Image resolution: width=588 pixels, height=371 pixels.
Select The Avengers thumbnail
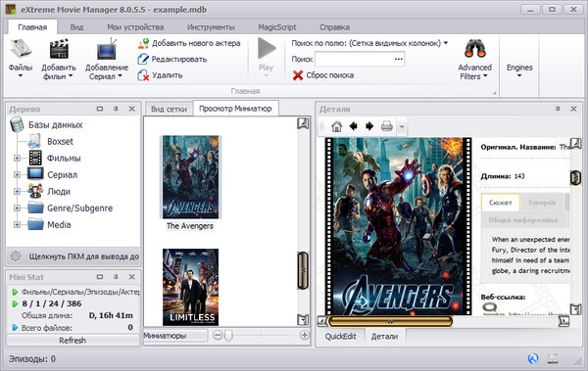[190, 177]
